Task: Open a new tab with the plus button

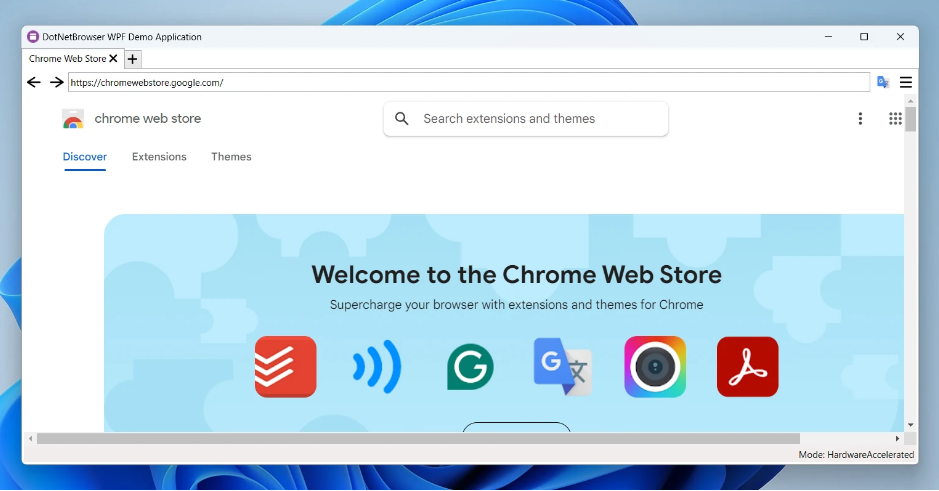Action: 132,59
